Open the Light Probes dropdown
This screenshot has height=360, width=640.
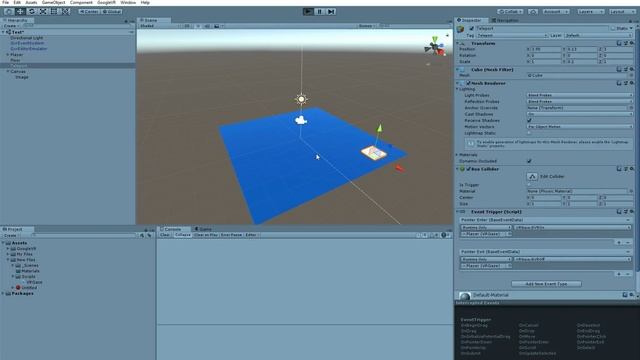click(x=580, y=95)
